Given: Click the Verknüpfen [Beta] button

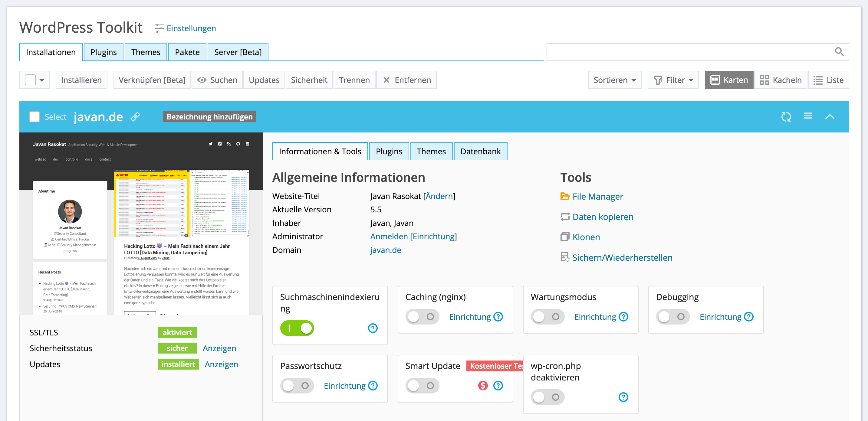Looking at the screenshot, I should tap(152, 80).
